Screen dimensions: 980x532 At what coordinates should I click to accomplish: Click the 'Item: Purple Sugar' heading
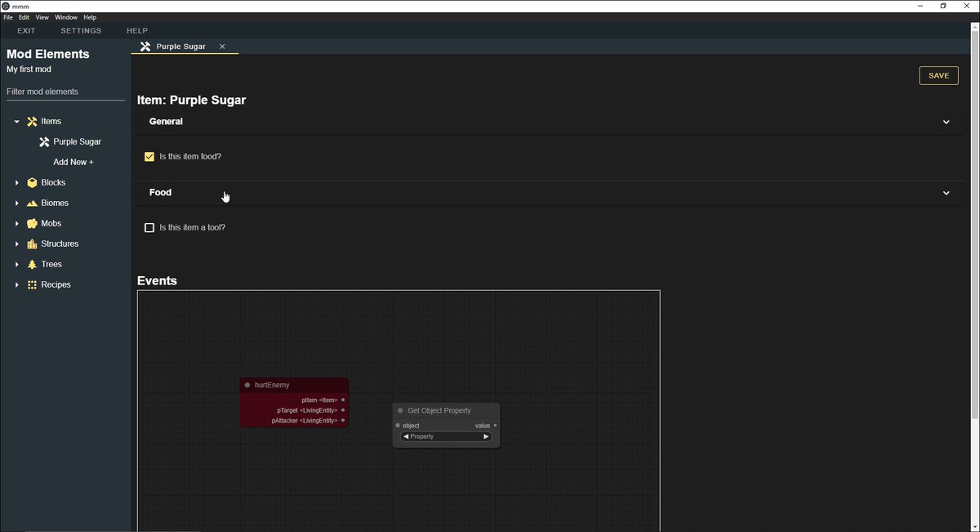click(191, 101)
